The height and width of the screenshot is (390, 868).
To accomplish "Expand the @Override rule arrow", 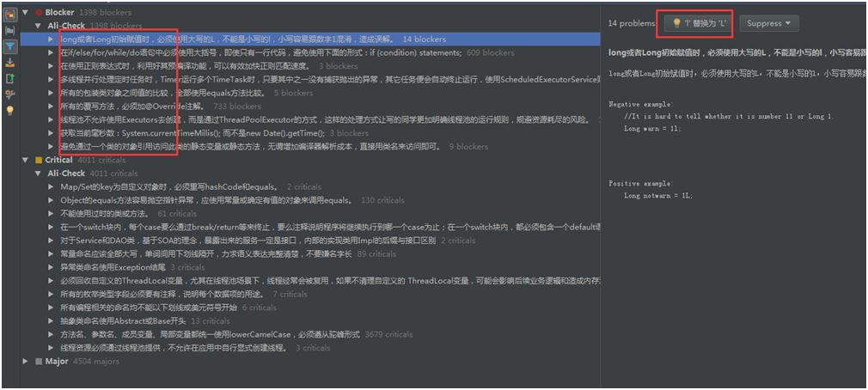I will point(51,107).
